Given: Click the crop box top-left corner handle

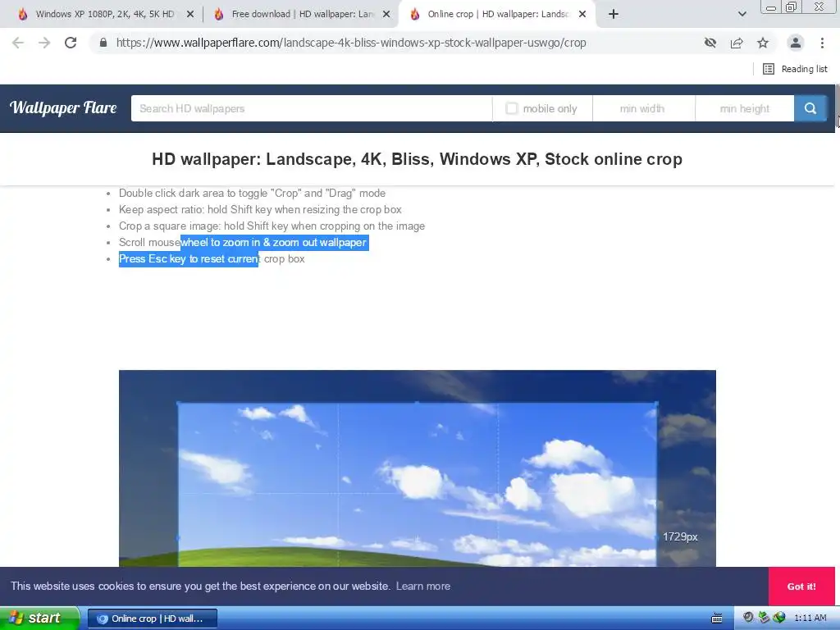Looking at the screenshot, I should 178,404.
